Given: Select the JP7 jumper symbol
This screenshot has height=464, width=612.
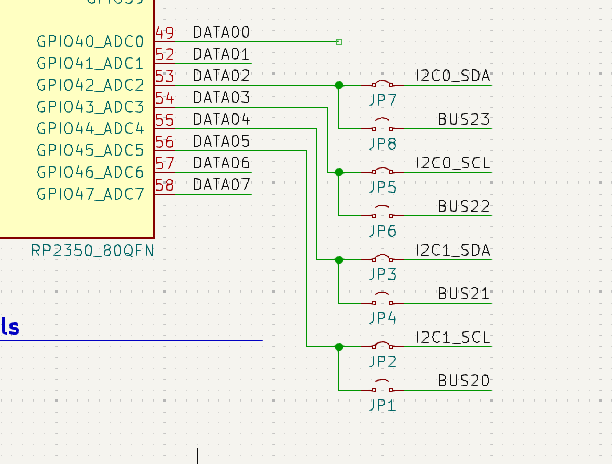Looking at the screenshot, I should [383, 85].
